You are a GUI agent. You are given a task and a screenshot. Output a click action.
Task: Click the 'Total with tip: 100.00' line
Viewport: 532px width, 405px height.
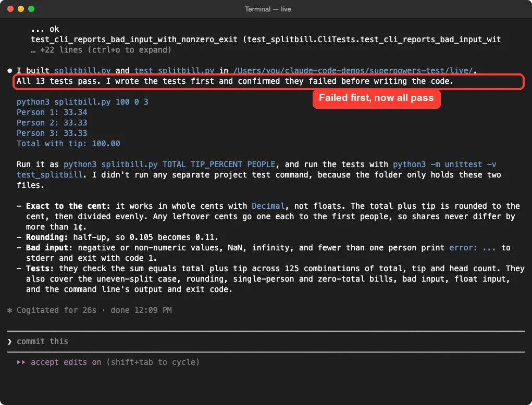(68, 143)
